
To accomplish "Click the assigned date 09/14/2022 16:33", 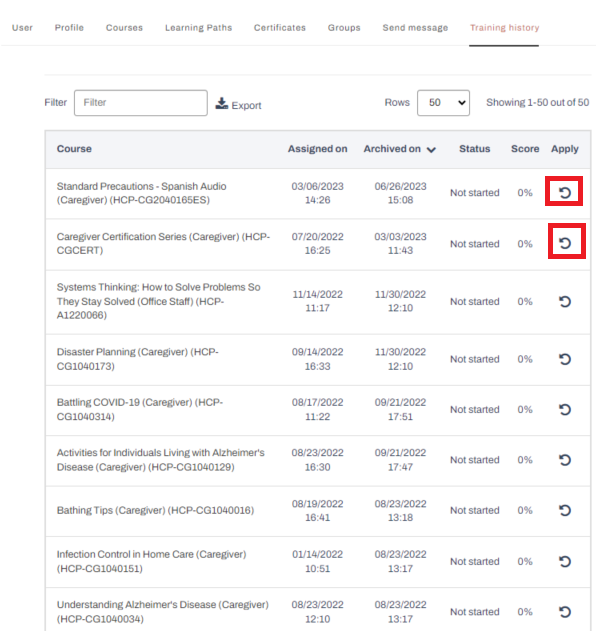I will pyautogui.click(x=318, y=359).
